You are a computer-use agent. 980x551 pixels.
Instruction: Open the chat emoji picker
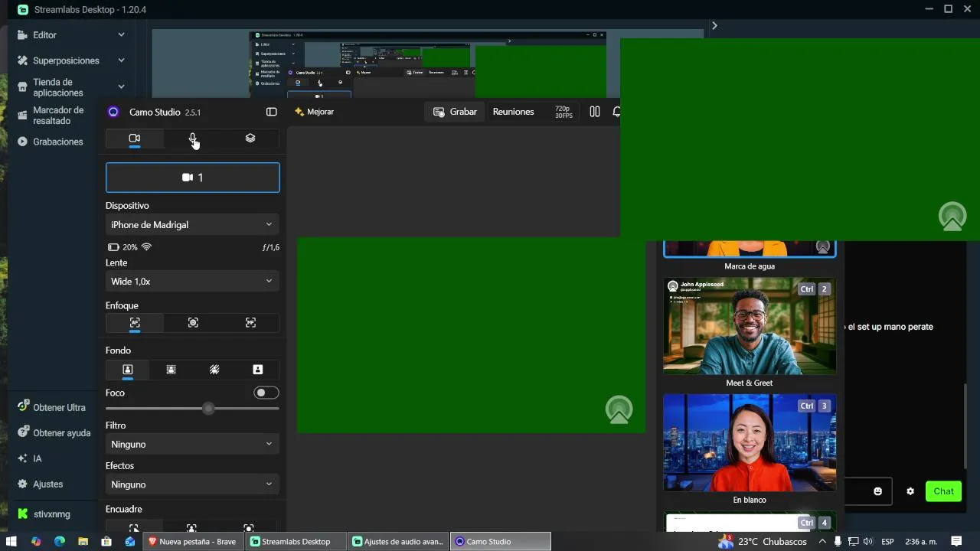878,491
